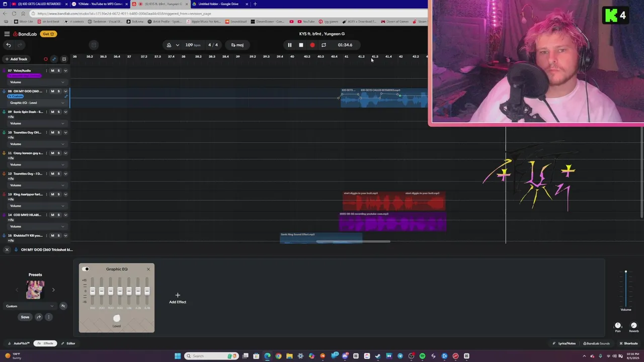Screen dimensions: 644x362
Task: Toggle the automation icon beside Add Track
Action: (54, 59)
